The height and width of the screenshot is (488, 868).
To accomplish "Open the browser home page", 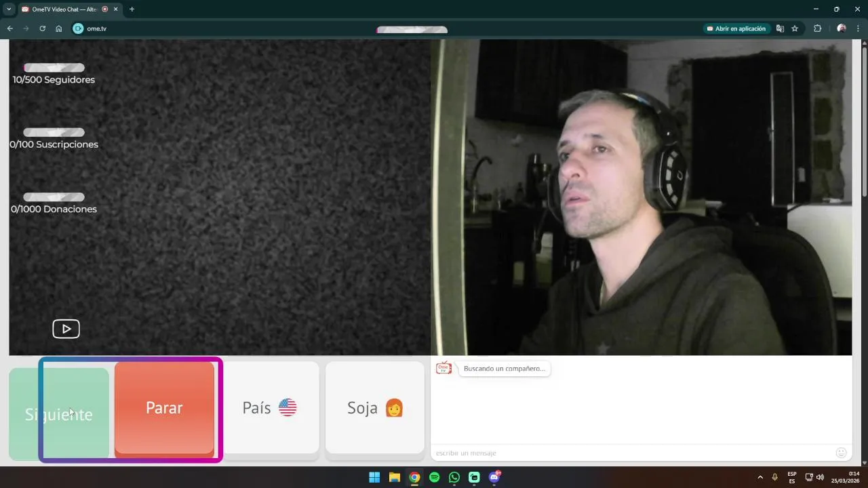I will pyautogui.click(x=59, y=28).
